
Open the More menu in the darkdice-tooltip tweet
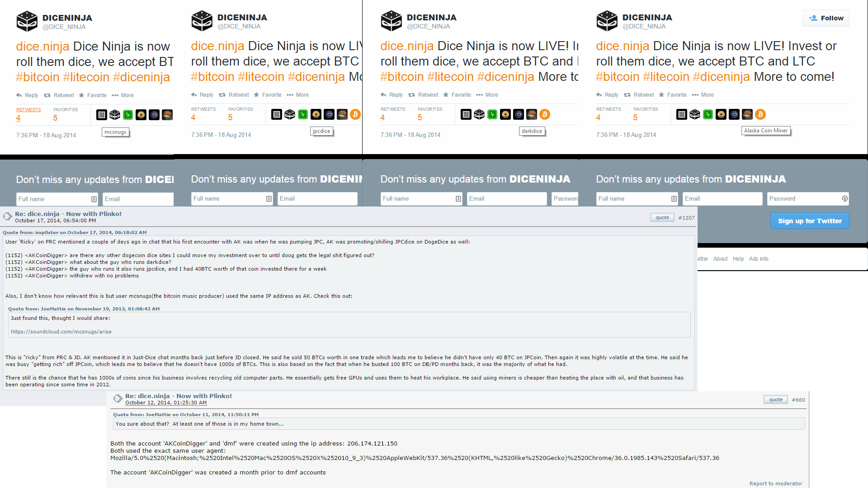point(487,95)
